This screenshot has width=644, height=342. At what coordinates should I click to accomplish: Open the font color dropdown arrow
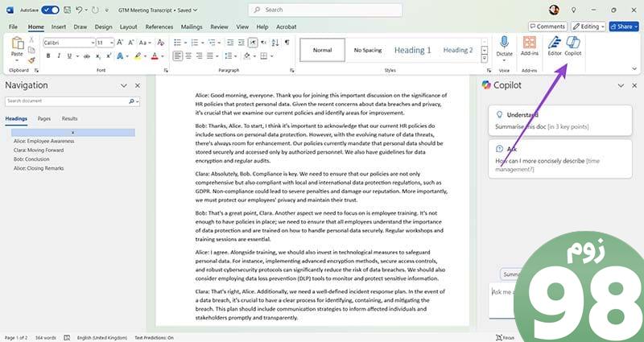pos(163,56)
